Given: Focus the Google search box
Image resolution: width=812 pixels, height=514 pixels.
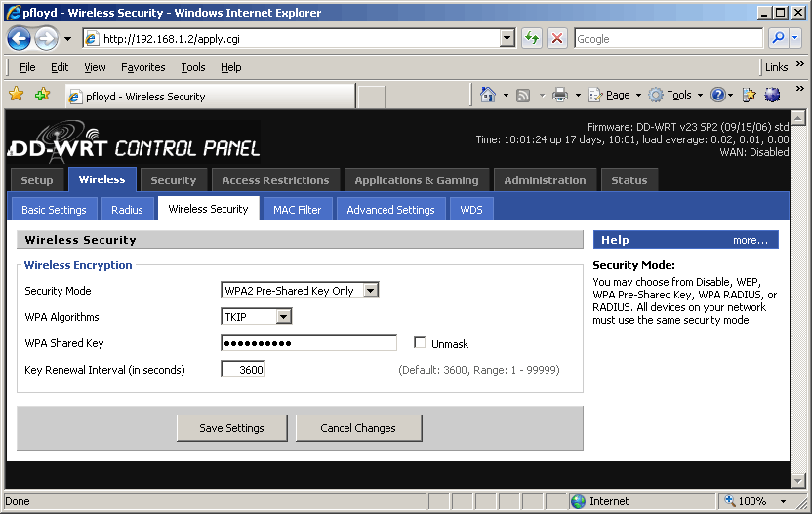Looking at the screenshot, I should click(668, 39).
